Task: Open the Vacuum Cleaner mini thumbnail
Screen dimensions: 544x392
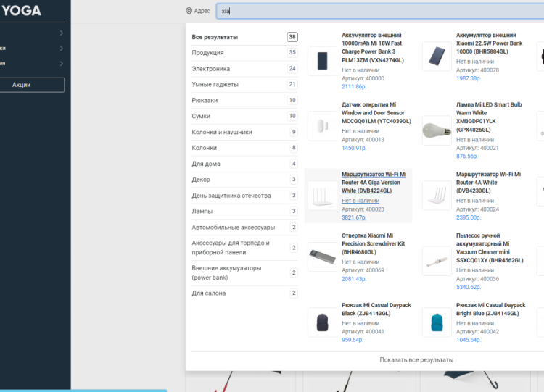Action: click(x=437, y=262)
